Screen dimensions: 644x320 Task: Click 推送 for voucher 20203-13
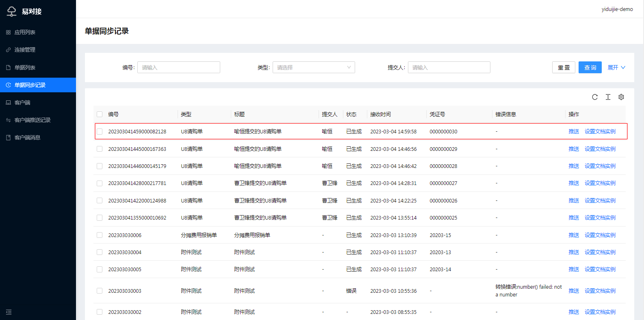tap(574, 252)
